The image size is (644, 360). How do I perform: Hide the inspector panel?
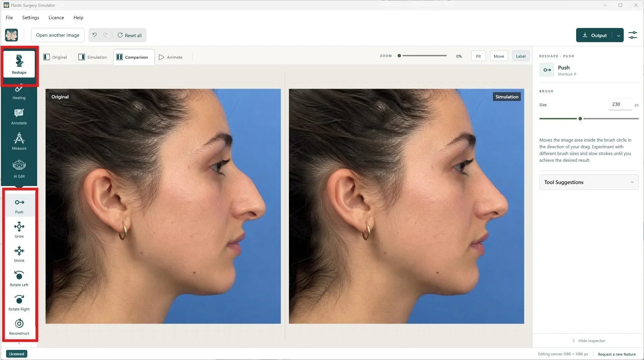click(589, 341)
